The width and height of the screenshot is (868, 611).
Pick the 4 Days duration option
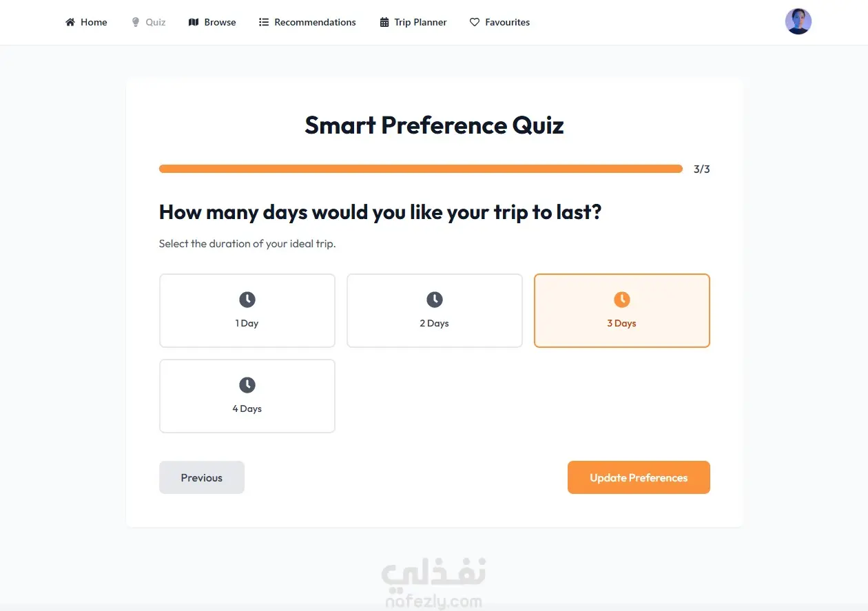(247, 396)
